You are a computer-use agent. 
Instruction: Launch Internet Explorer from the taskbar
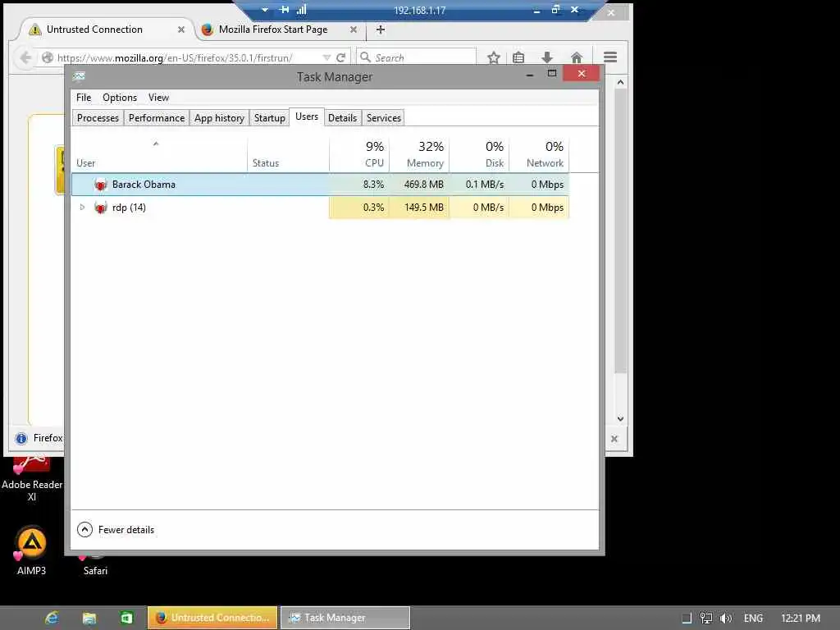click(x=52, y=618)
